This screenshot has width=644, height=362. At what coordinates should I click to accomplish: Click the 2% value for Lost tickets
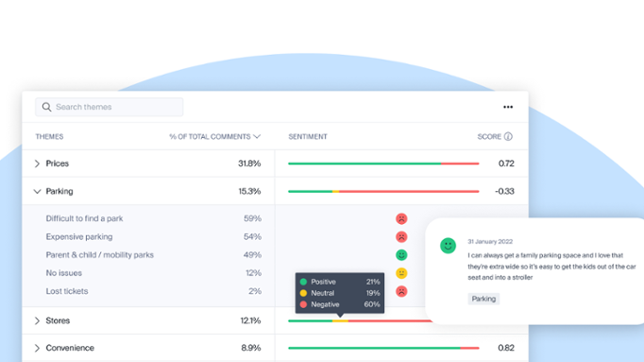click(255, 291)
